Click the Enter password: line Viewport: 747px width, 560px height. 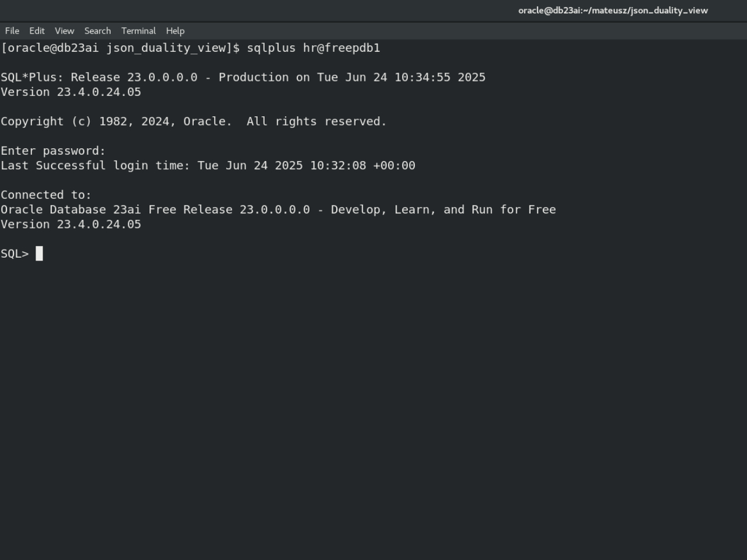53,151
